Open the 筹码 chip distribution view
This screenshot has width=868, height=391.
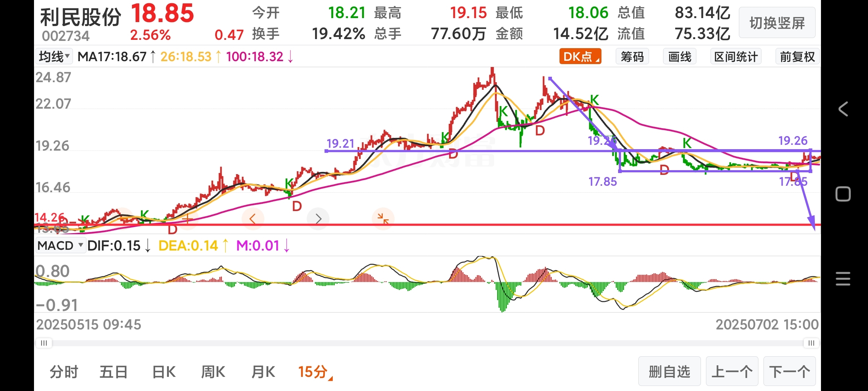(632, 57)
